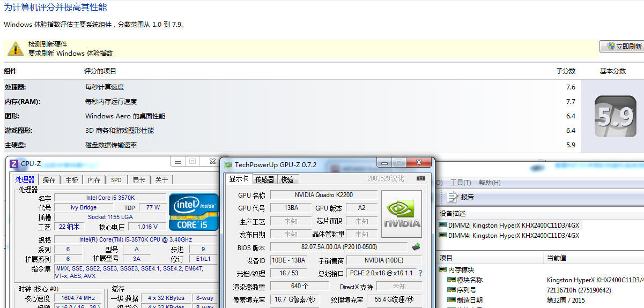
Task: Click the shader count field 640 个
Action: pos(300,287)
